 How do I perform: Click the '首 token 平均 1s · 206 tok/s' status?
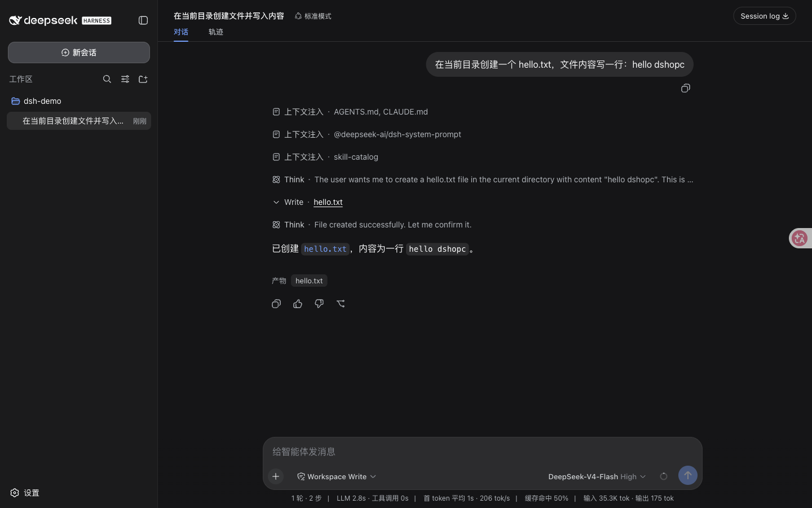[x=466, y=498]
